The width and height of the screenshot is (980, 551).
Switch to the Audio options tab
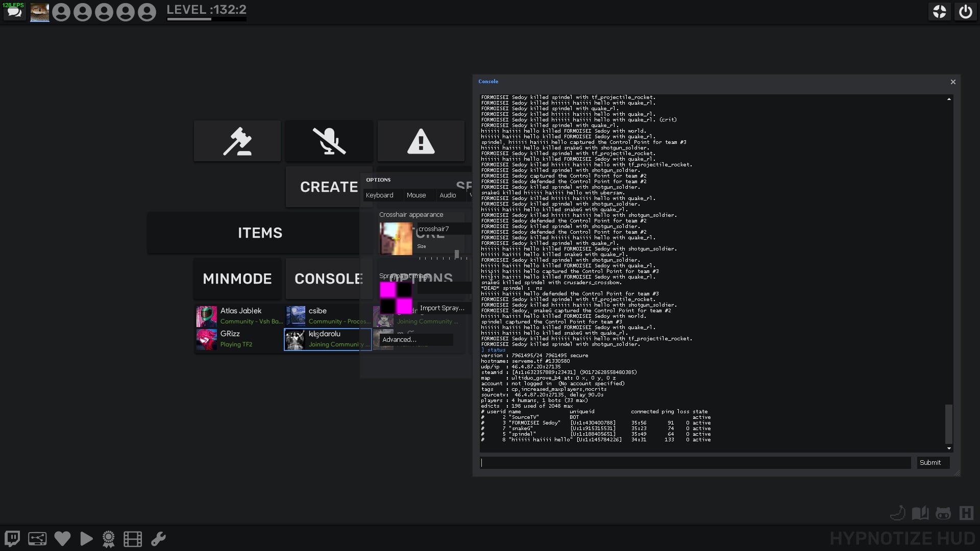448,195
